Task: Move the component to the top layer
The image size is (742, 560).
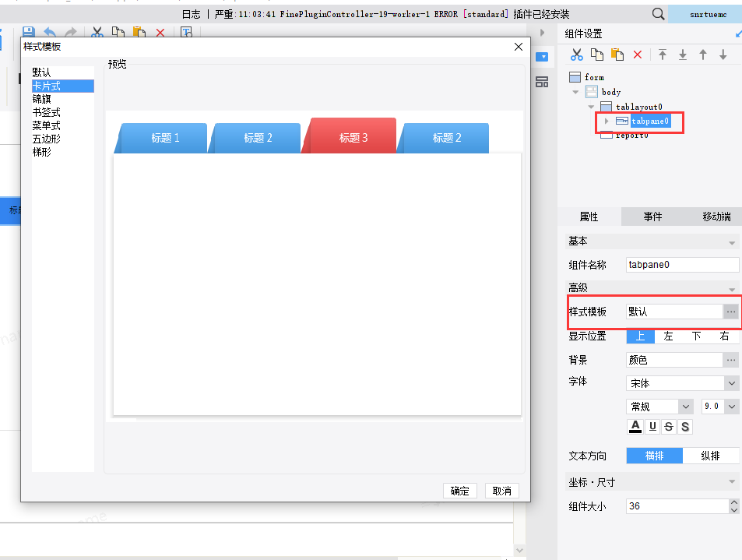Action: click(663, 55)
